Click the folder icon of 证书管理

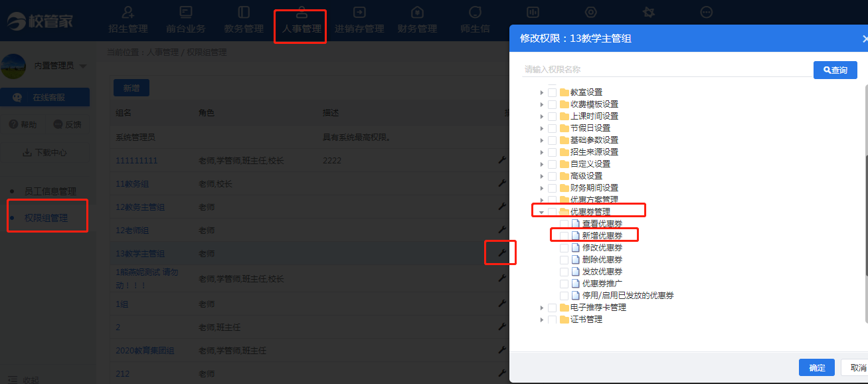tap(564, 319)
